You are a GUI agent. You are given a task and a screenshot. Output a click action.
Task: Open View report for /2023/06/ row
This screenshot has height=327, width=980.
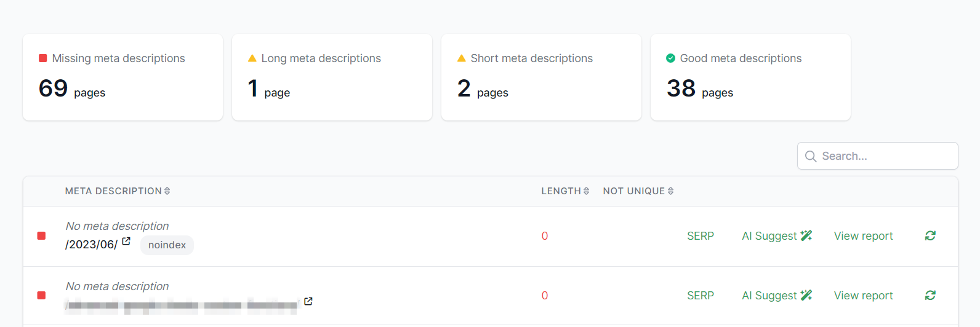863,236
